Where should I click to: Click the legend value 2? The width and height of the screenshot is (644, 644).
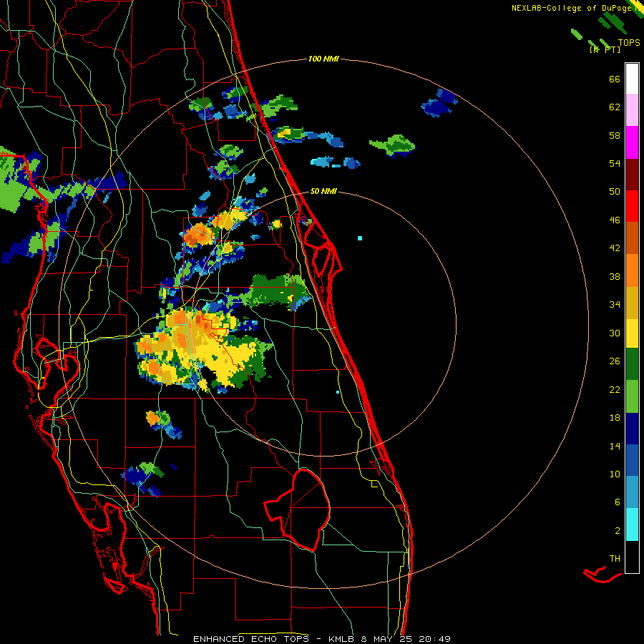pos(618,531)
